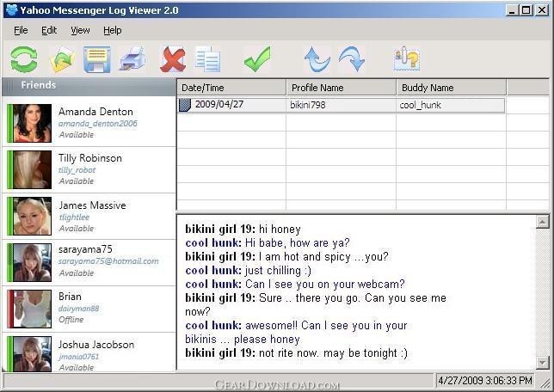Click ID tlightlee
The image size is (554, 392).
click(x=74, y=217)
